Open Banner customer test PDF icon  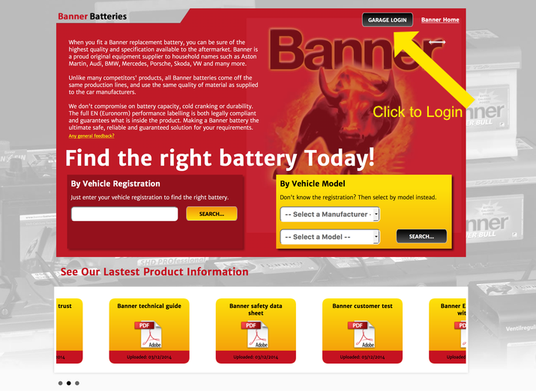[x=361, y=334]
